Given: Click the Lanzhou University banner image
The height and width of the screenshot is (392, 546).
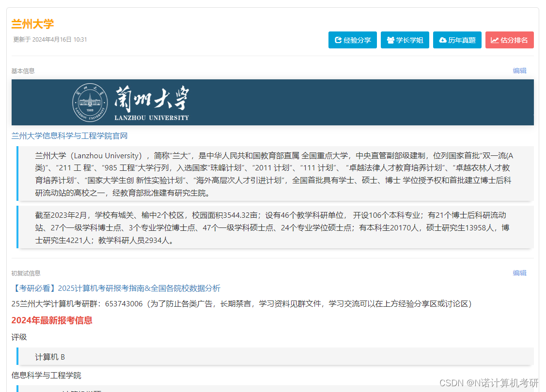Looking at the screenshot, I should click(273, 102).
